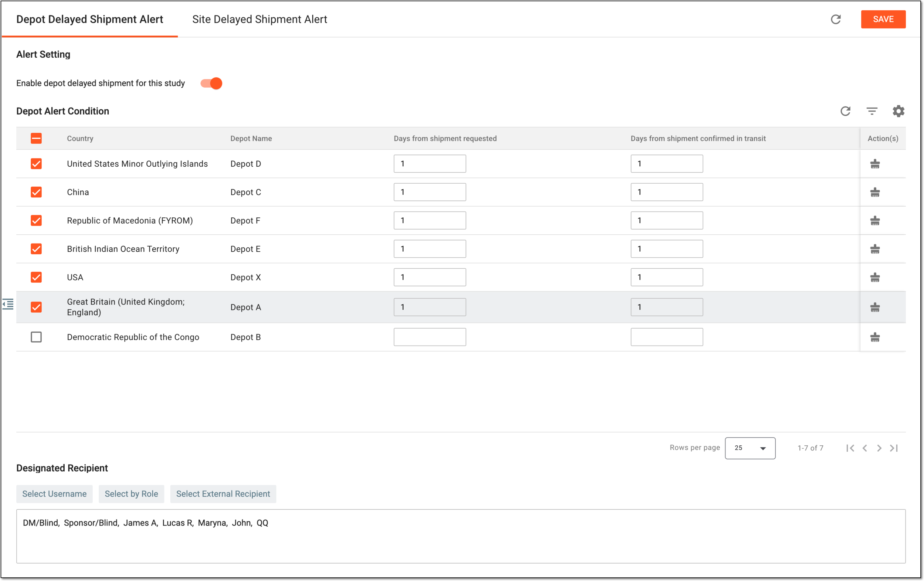Click the clear action icon for Depot C
This screenshot has width=924, height=581.
875,192
